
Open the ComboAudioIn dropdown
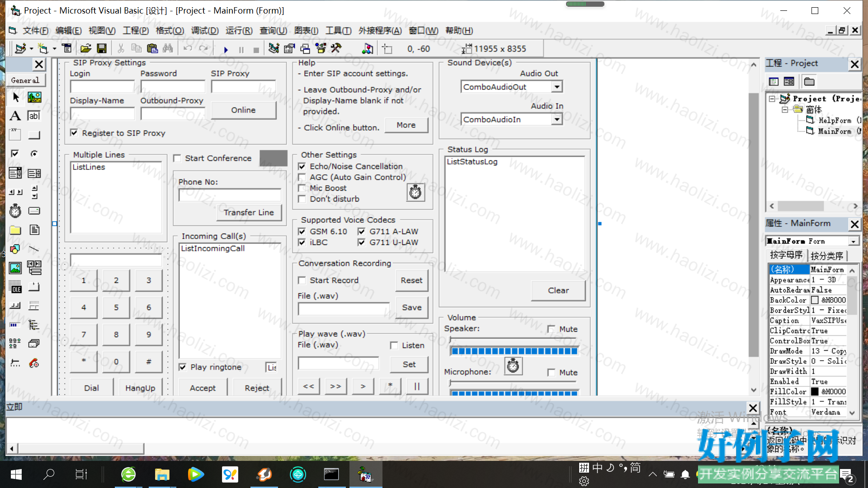(x=557, y=119)
